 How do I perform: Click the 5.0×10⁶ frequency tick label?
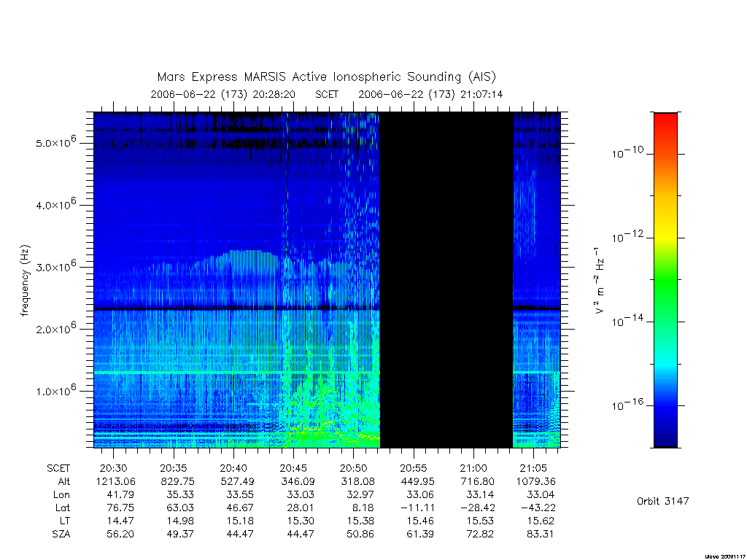(x=55, y=142)
